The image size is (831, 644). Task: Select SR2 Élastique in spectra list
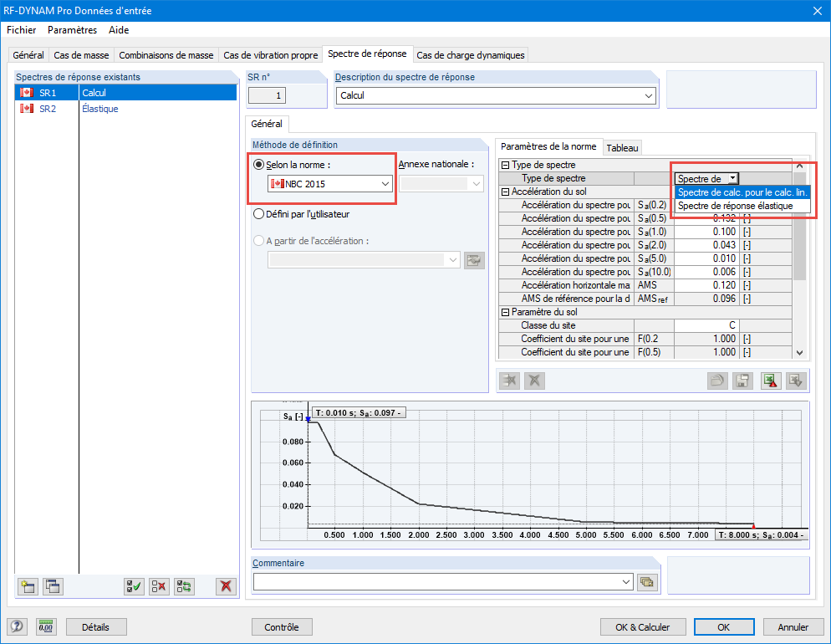pyautogui.click(x=126, y=109)
